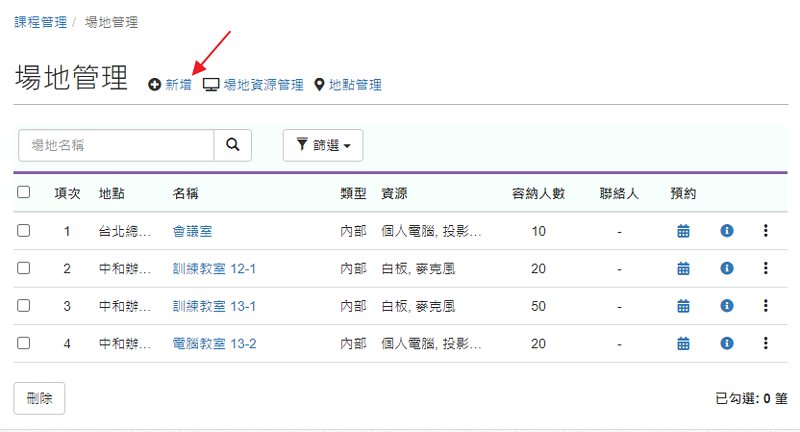
Task: Click the search magnifier icon button
Action: 233,145
